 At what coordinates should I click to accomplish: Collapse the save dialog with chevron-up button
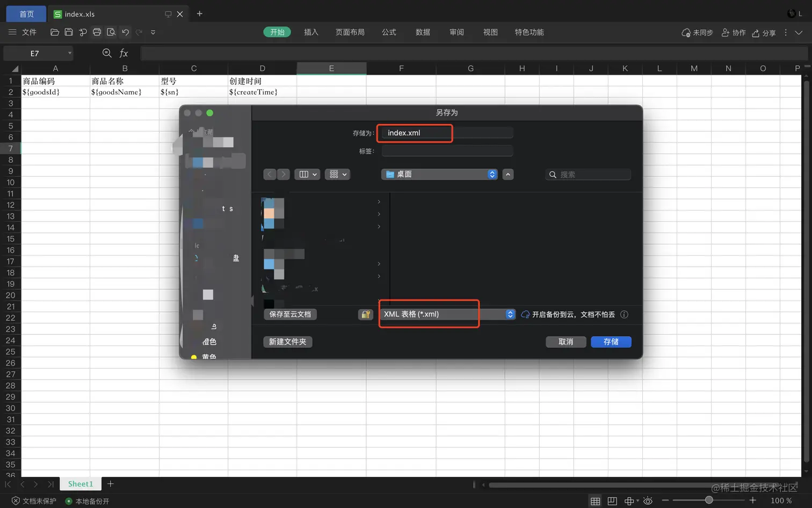tap(508, 174)
